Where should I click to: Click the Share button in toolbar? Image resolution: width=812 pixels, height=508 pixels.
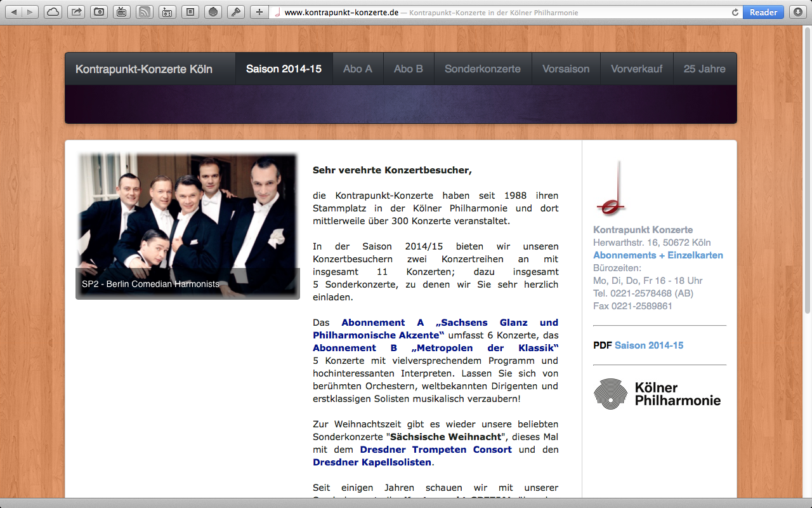(76, 12)
